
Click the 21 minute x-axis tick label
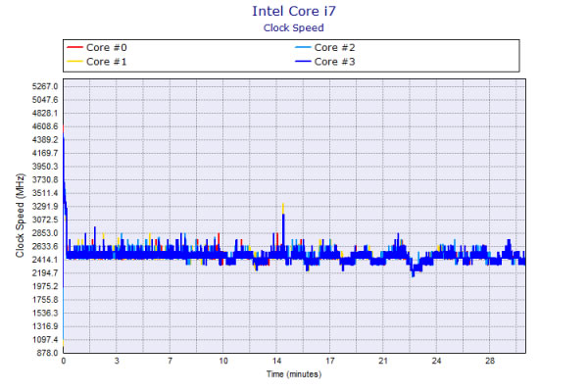383,361
